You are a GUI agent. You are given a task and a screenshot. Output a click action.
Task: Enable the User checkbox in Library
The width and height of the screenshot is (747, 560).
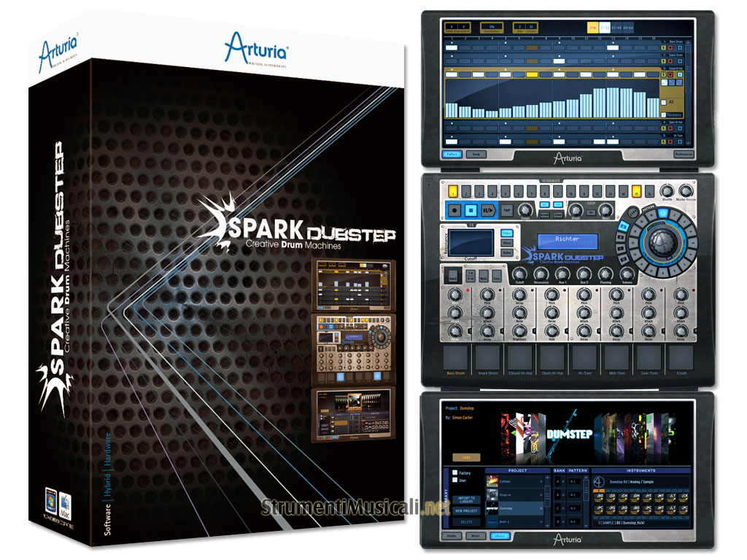pos(454,481)
